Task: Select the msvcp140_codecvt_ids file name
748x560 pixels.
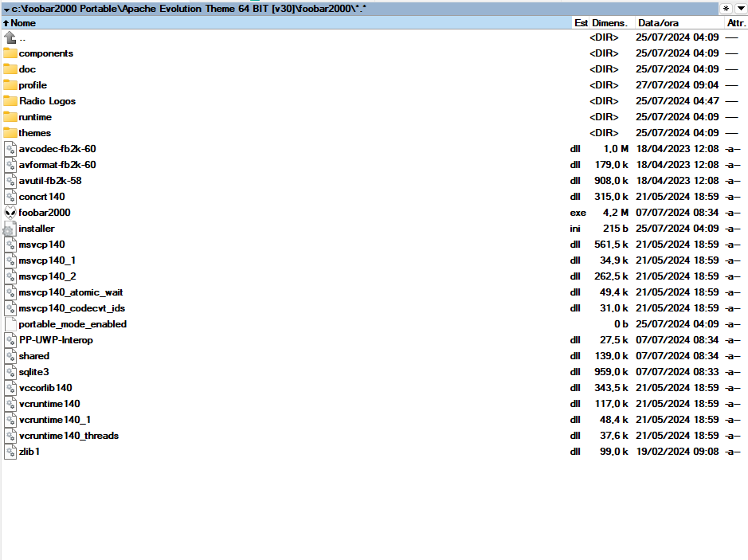Action: (x=72, y=308)
